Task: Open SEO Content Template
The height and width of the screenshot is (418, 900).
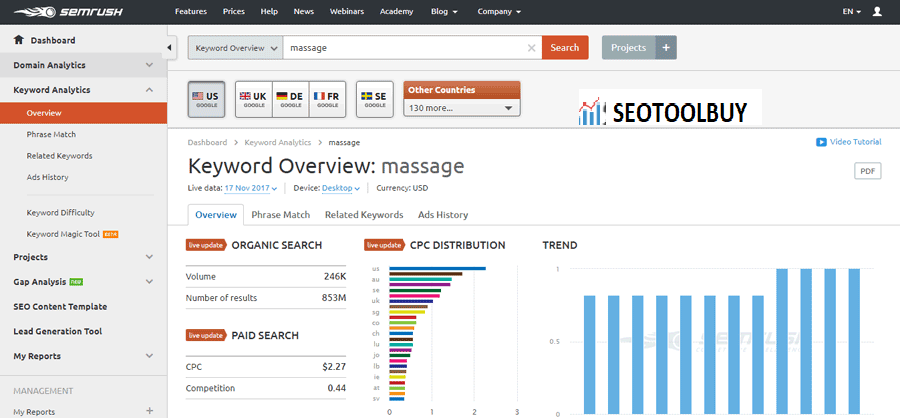Action: [60, 307]
